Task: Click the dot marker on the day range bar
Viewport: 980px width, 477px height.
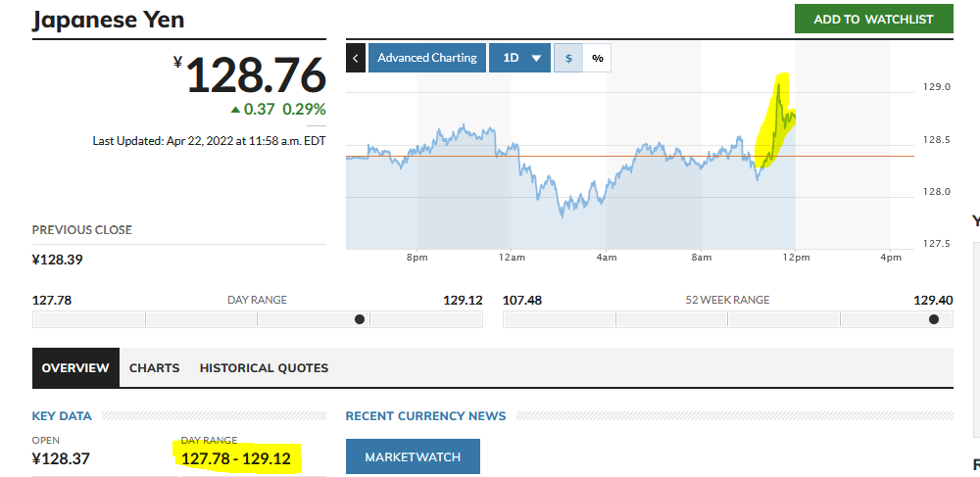Action: tap(360, 318)
